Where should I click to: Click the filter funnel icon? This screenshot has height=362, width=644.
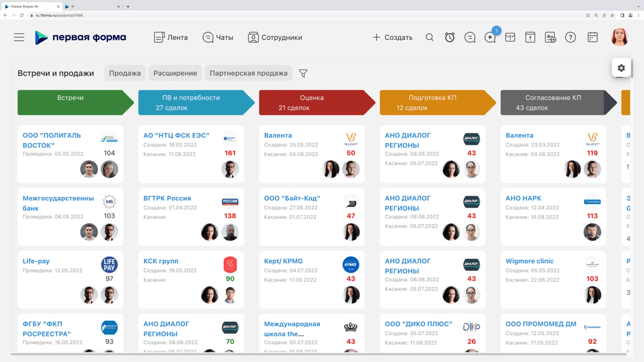(x=303, y=73)
